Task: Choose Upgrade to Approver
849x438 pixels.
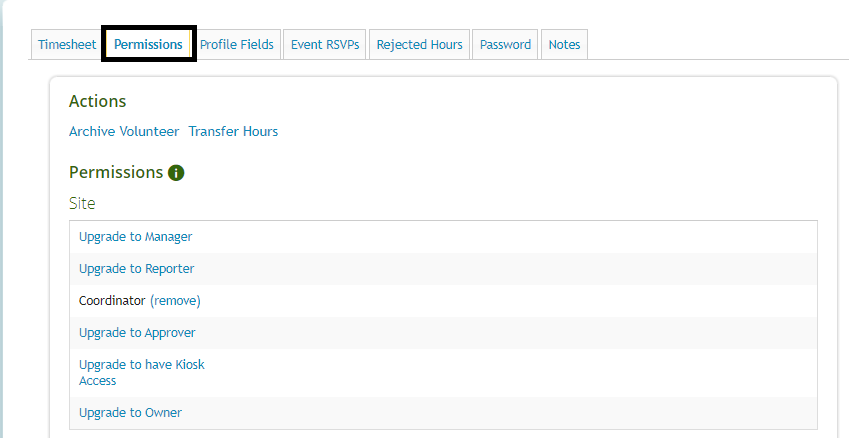Action: coord(137,333)
